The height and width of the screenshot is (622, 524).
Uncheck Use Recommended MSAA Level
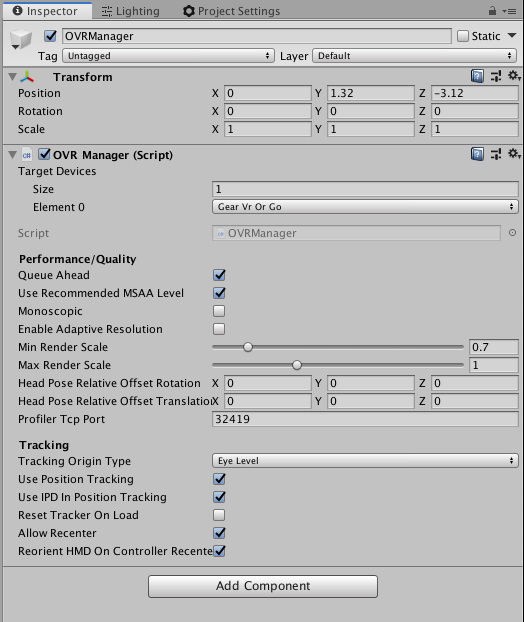219,293
